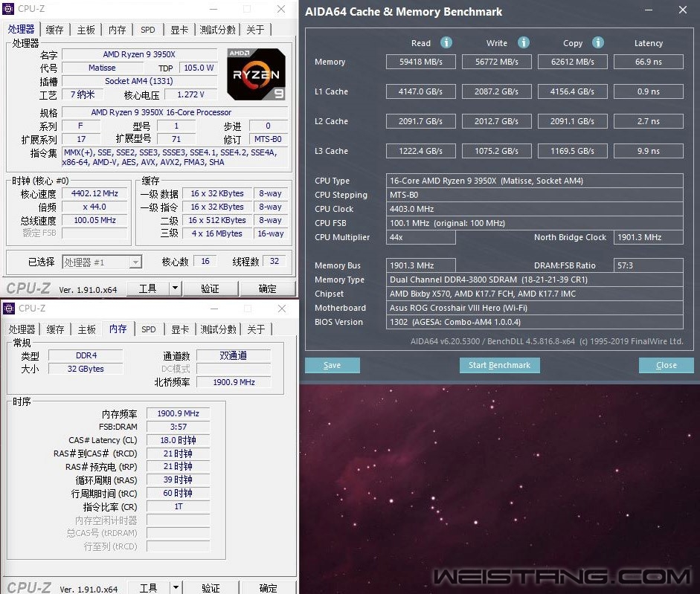The height and width of the screenshot is (594, 700).
Task: Open the 工具 dropdown arrow in bottom CPU-Z window
Action: click(x=176, y=588)
